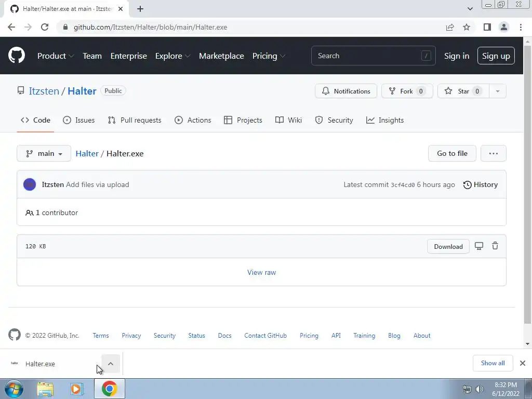532x399 pixels.
Task: Open the Halter repository title link
Action: 82,91
